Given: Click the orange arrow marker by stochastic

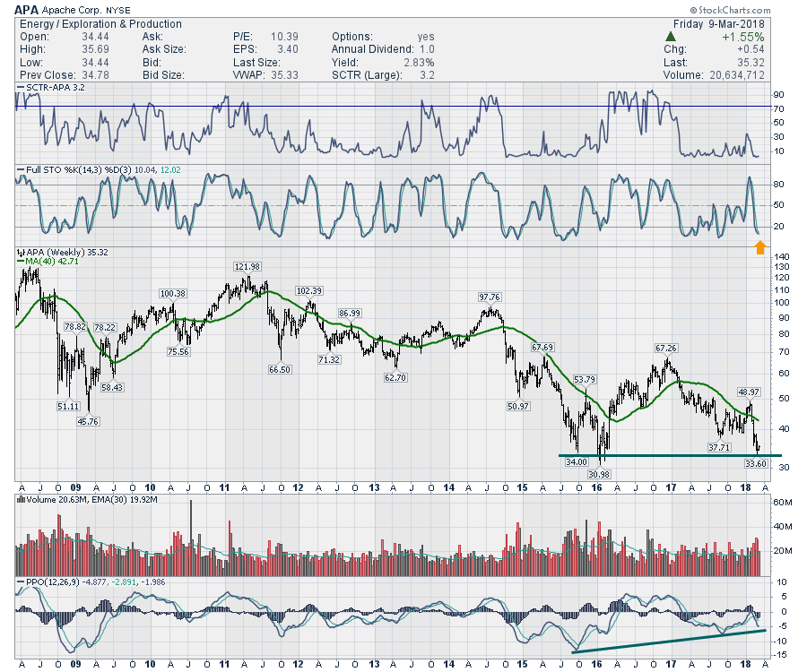Looking at the screenshot, I should (760, 247).
